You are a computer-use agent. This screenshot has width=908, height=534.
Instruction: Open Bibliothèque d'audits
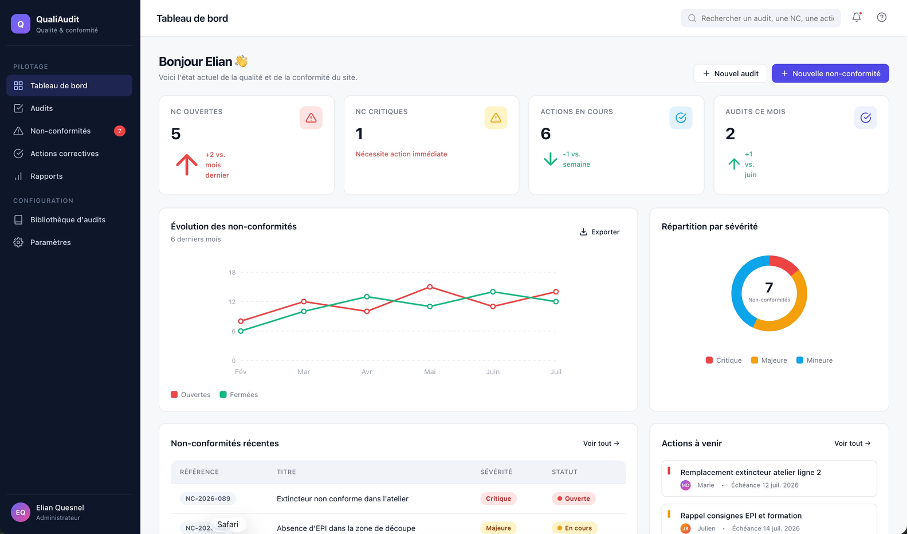pyautogui.click(x=69, y=220)
